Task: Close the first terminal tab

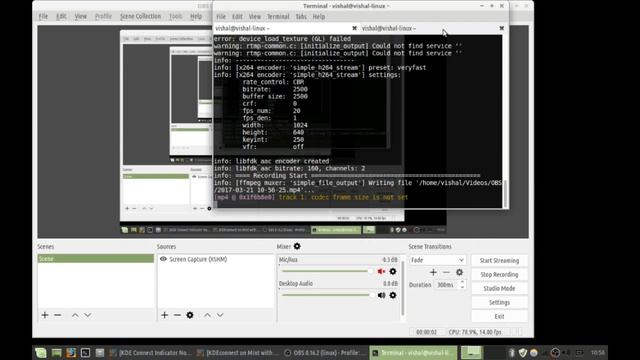Action: pos(354,28)
